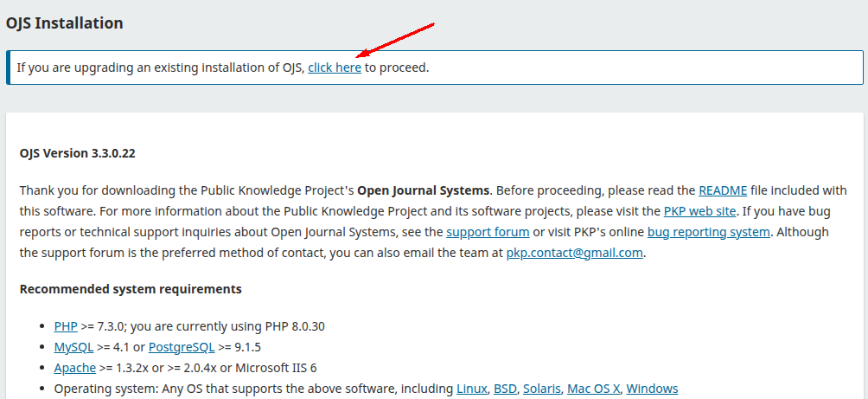
Task: Click the 'OJS Installation' page heading
Action: (x=64, y=23)
